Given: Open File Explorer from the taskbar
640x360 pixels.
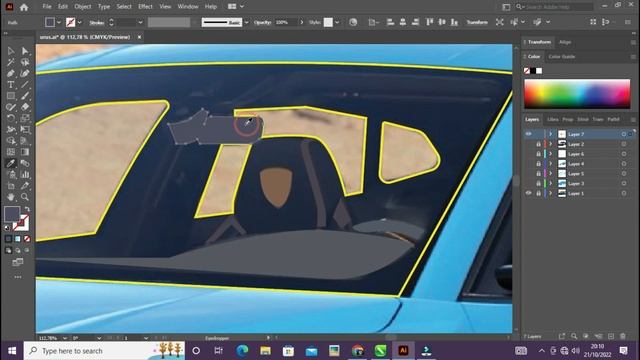Looking at the screenshot, I should coord(265,351).
